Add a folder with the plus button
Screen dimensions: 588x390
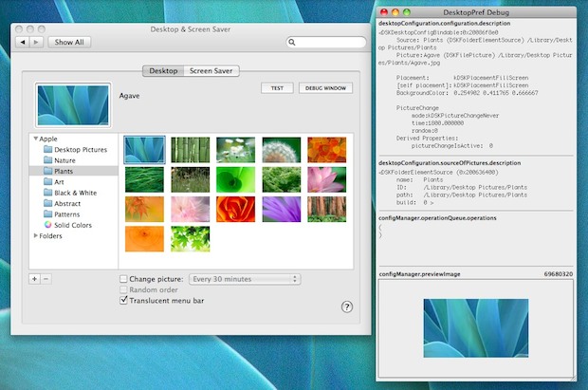tap(34, 279)
